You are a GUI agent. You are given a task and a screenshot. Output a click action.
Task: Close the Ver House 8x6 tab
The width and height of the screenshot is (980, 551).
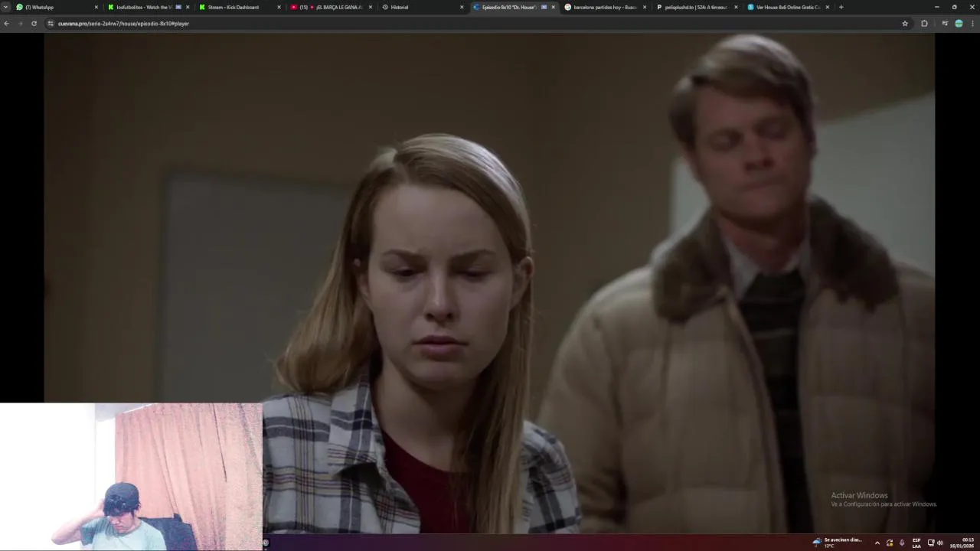tap(828, 7)
